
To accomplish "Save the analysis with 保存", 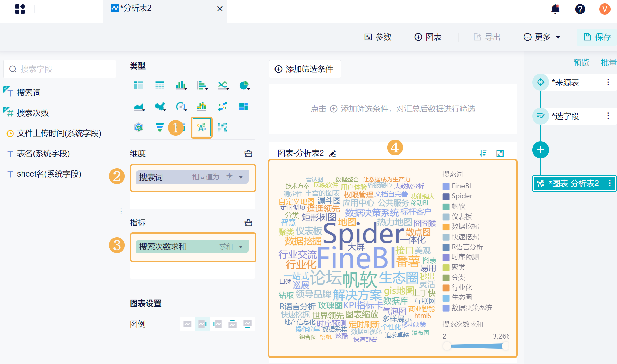I will coord(597,37).
